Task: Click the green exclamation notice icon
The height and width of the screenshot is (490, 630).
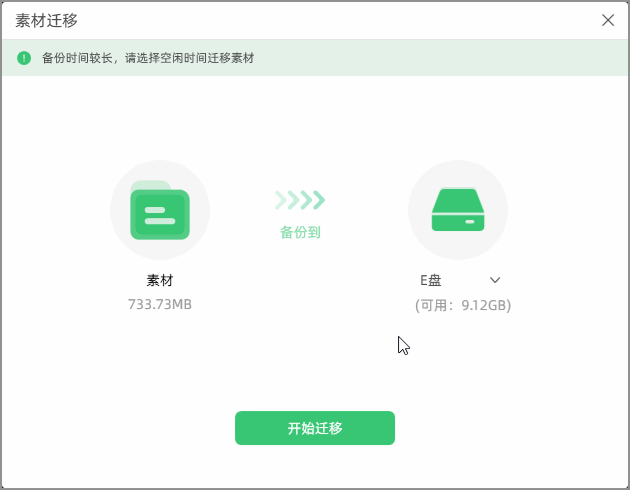Action: 24,58
